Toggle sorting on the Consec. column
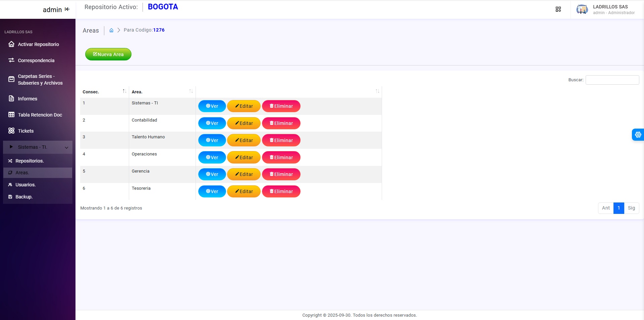 tap(124, 91)
